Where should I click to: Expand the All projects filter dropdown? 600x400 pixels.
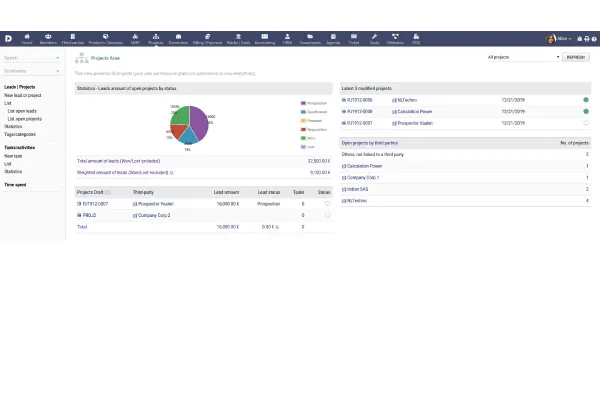click(523, 57)
